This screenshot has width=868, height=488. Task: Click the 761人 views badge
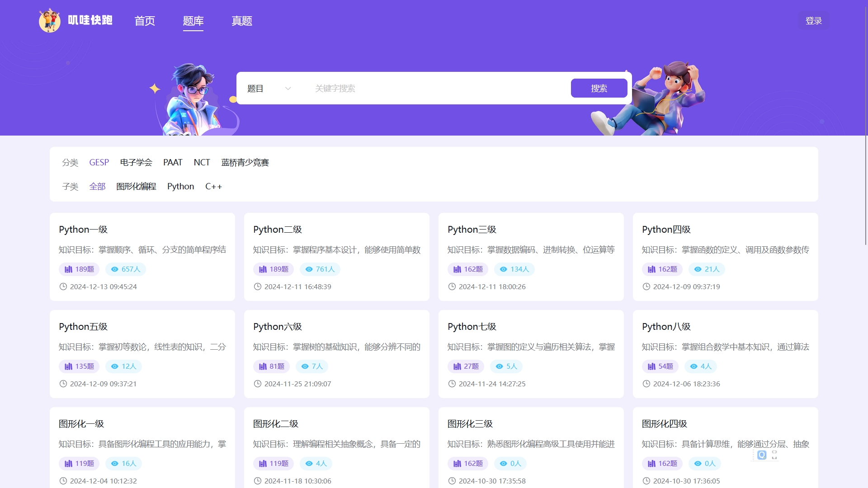point(320,269)
